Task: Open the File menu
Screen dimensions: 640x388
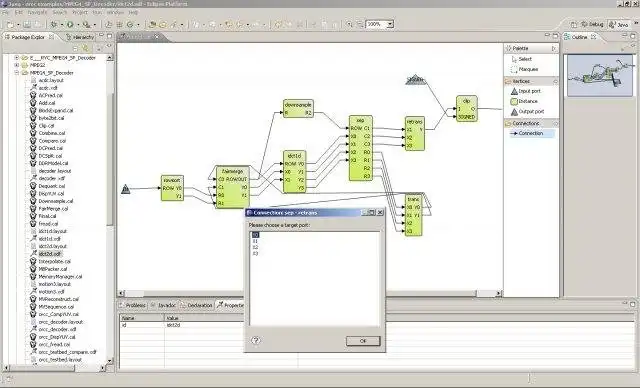Action: click(x=6, y=13)
